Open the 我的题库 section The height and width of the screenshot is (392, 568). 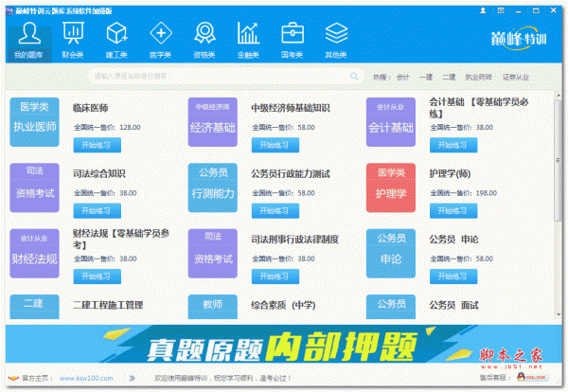coord(29,40)
